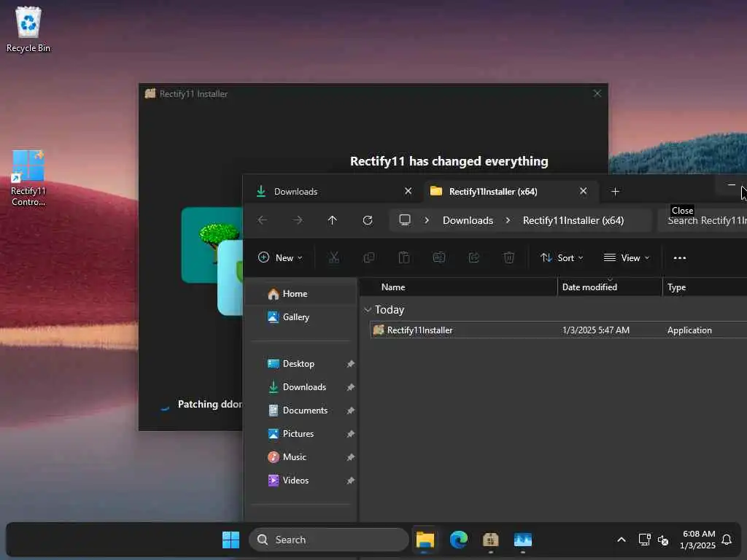Minimize the File Explorer window

pos(731,184)
